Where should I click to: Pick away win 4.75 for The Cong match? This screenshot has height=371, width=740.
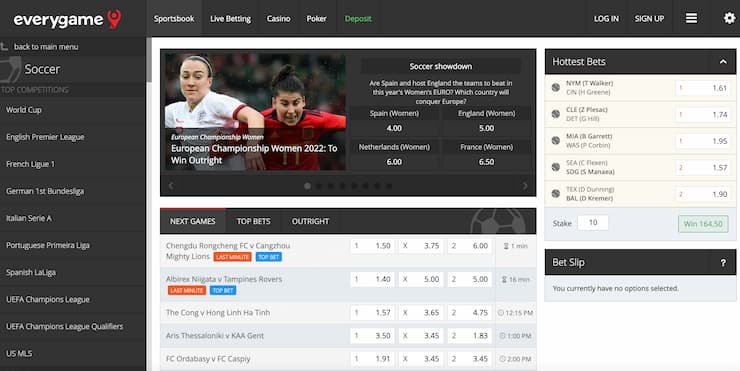coord(470,313)
